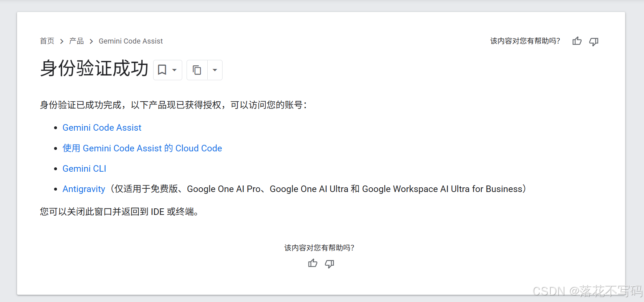Go to 首页 breadcrumb
This screenshot has height=302, width=644.
47,41
